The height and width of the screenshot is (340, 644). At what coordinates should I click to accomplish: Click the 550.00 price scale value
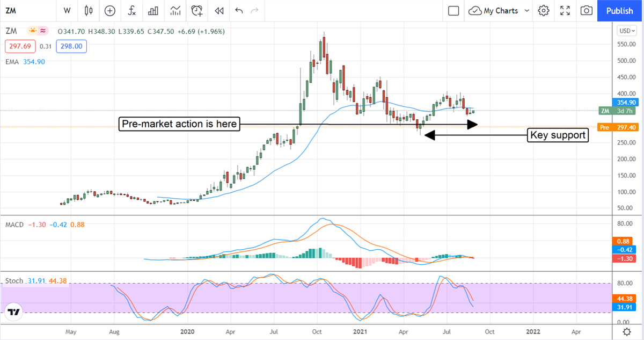625,45
